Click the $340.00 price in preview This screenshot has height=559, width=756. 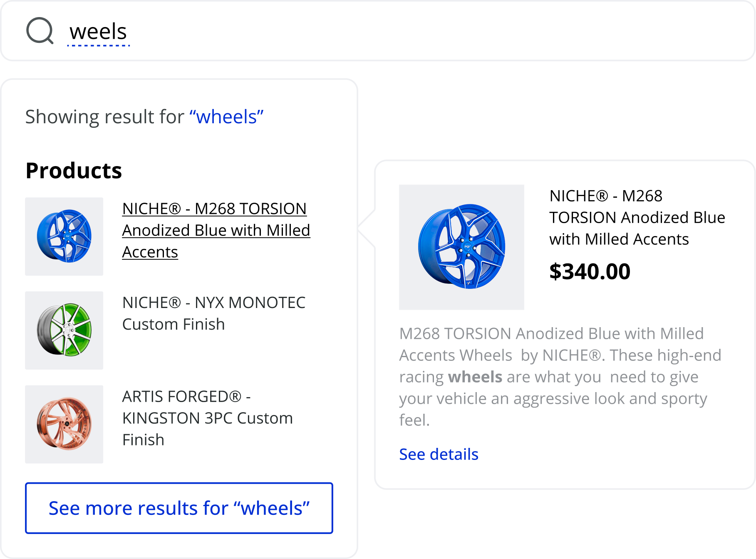(590, 271)
